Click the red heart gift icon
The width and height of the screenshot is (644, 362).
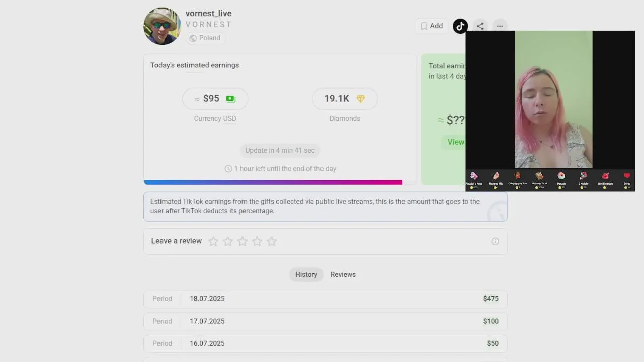point(627,176)
